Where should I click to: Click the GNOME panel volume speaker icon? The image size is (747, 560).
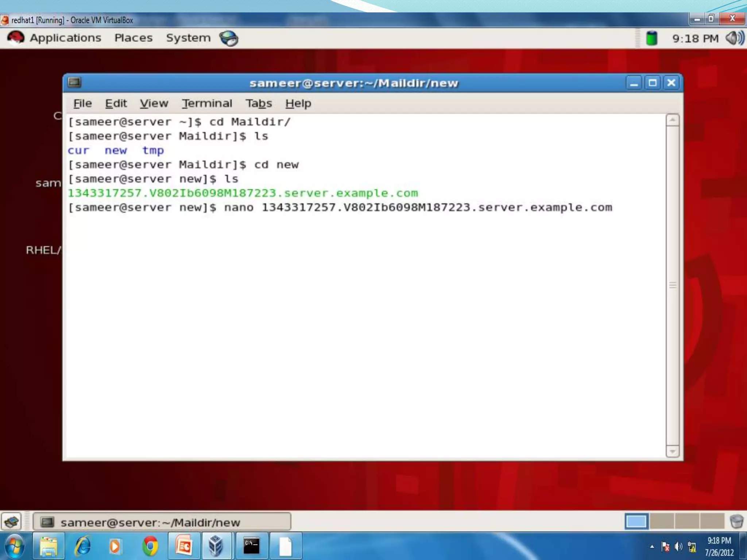coord(734,38)
